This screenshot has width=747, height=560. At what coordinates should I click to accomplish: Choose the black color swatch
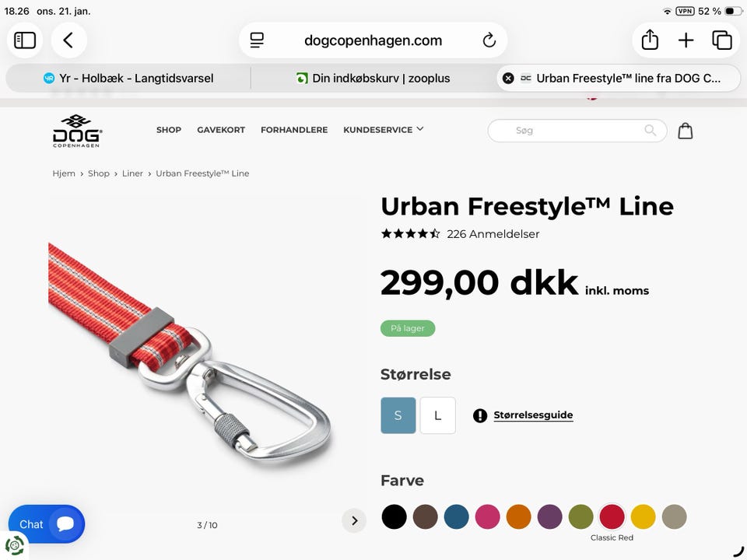(394, 516)
